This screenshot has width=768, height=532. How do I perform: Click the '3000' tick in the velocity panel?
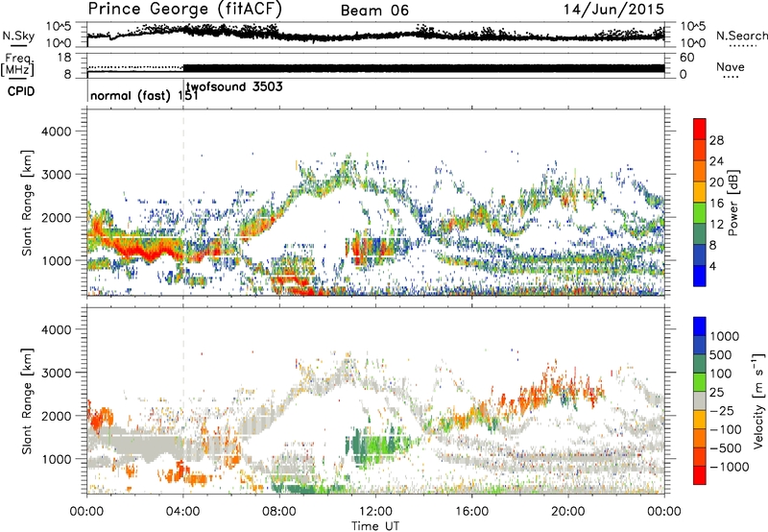[x=57, y=373]
